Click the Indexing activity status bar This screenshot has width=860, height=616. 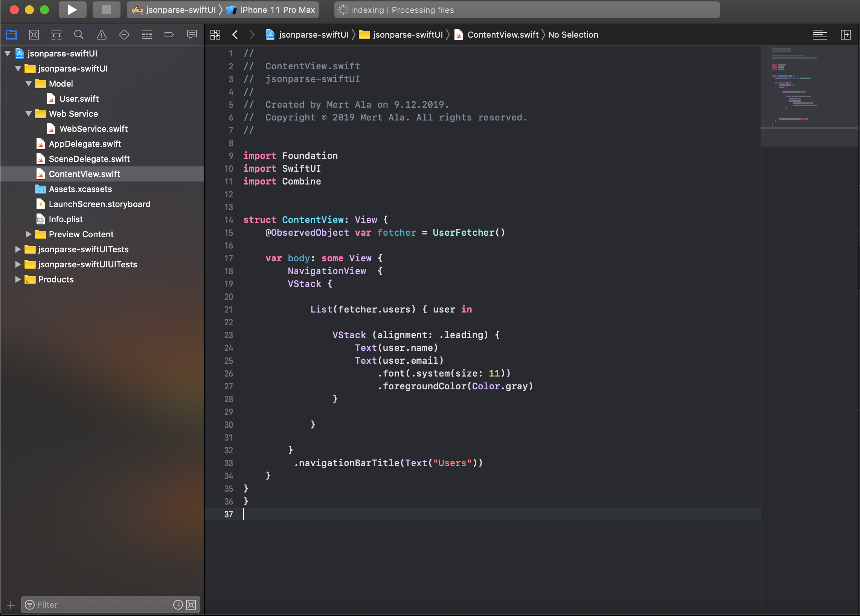[x=527, y=10]
